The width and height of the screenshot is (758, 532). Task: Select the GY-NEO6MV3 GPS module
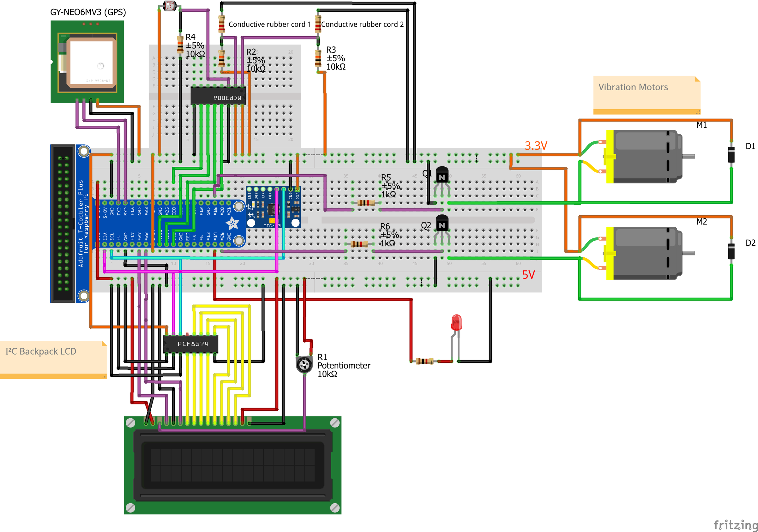point(87,62)
